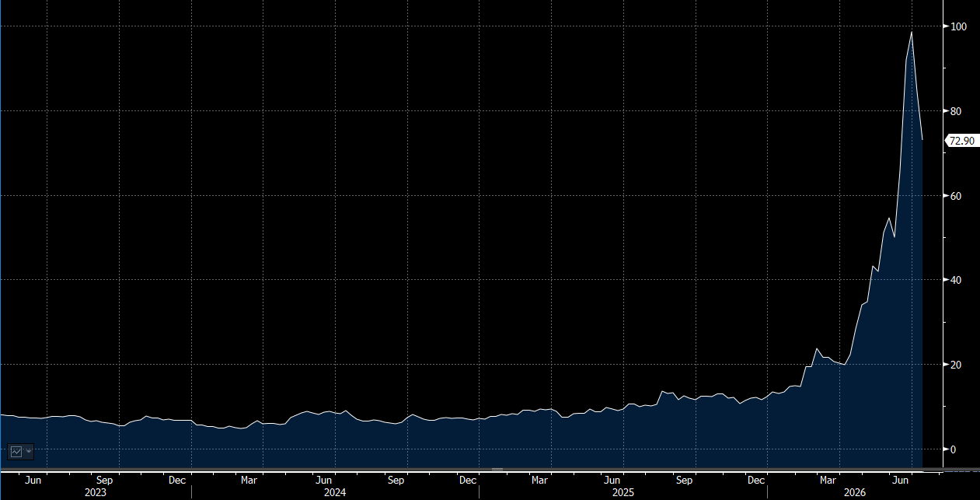Click the 60 label on price axis
980x500 pixels.
click(956, 196)
